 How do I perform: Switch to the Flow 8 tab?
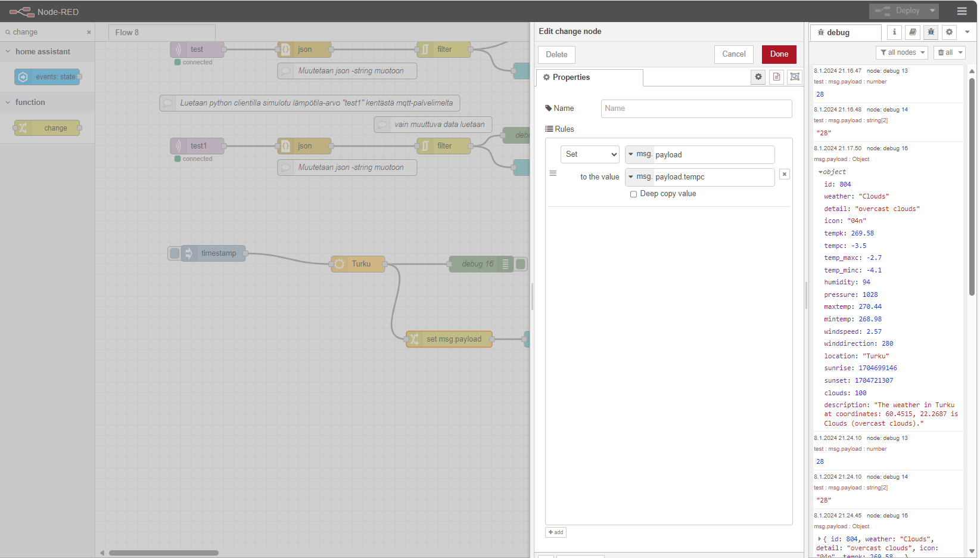(162, 32)
